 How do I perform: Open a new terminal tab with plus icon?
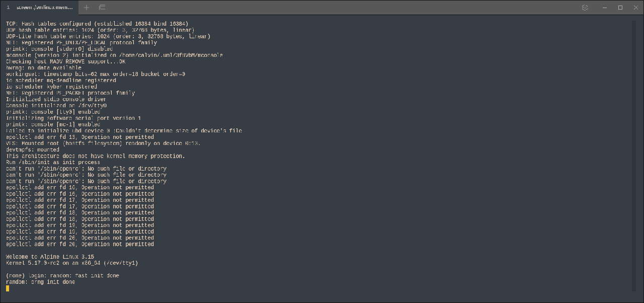[87, 8]
